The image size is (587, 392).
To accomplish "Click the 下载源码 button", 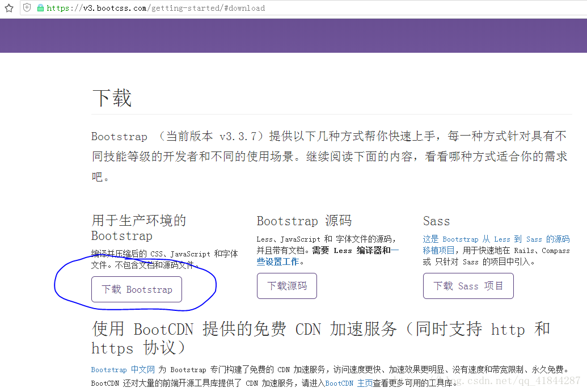I will [x=287, y=286].
